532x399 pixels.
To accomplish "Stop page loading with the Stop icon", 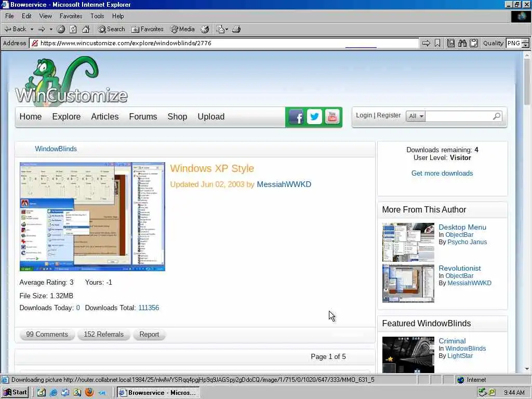I will [x=61, y=29].
